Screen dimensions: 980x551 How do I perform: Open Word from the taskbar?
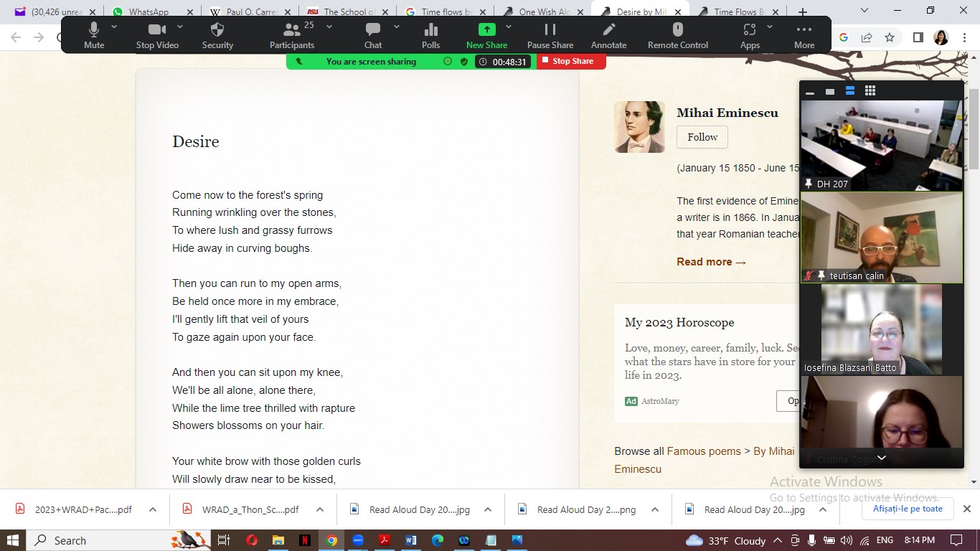coord(411,540)
